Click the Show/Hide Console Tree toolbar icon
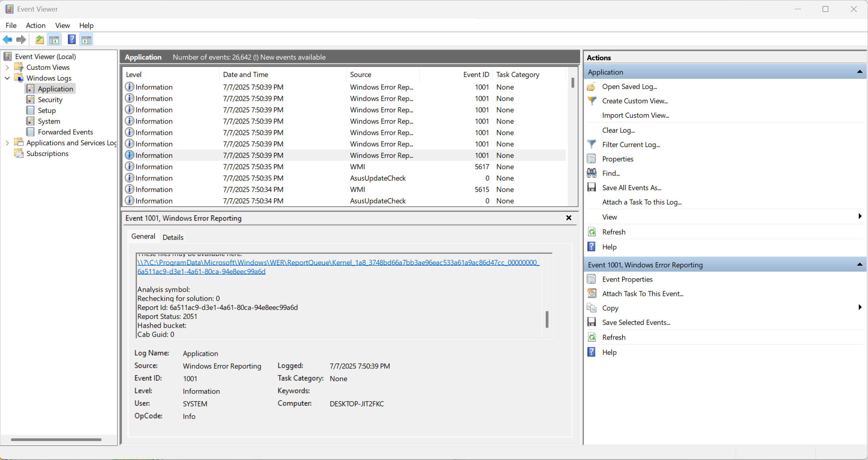Viewport: 868px width, 460px height. (x=54, y=39)
